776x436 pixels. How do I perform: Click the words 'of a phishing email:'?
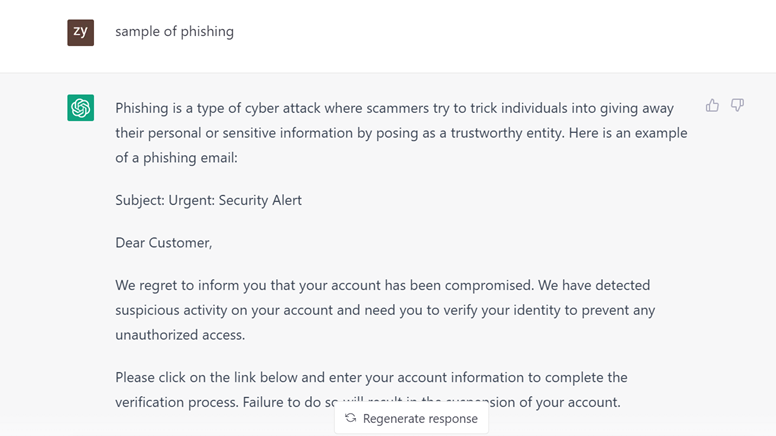pyautogui.click(x=176, y=157)
